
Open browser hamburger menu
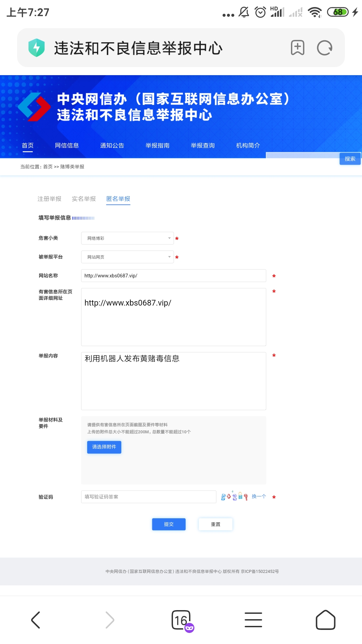(x=253, y=620)
